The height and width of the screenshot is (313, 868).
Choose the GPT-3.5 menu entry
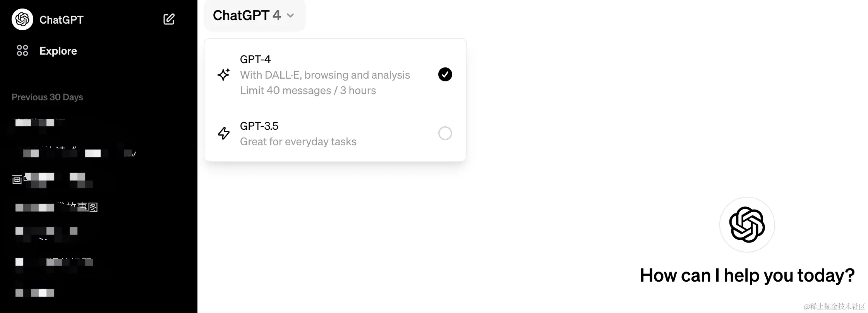coord(335,134)
